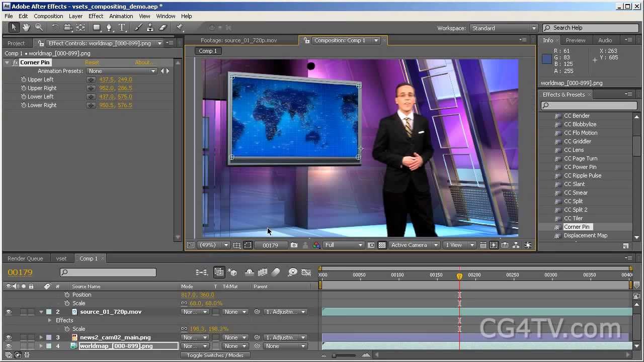
Task: Select the Horizontal Type tool
Action: [122, 28]
